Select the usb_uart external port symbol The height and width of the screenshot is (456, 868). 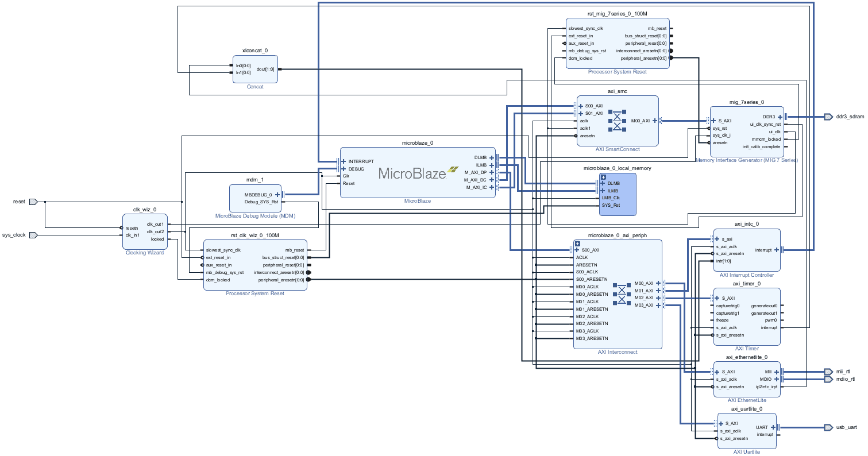pos(828,427)
